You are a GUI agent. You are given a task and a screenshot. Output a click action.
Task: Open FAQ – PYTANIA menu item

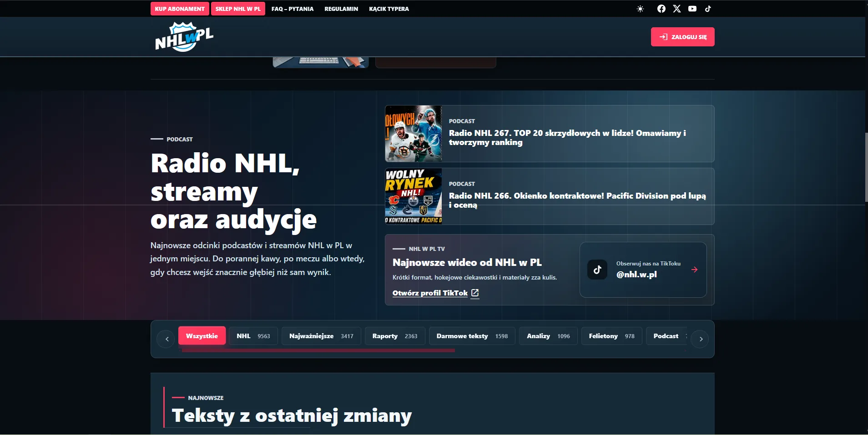293,9
